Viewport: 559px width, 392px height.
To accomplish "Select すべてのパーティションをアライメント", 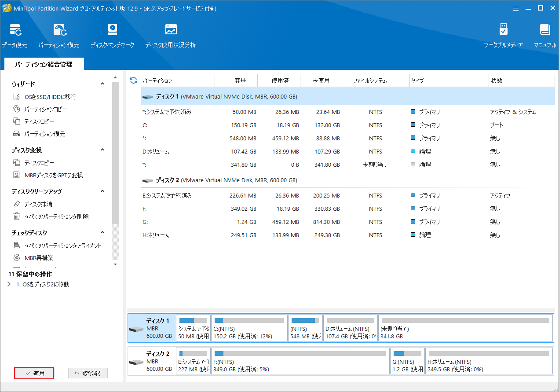I will 63,245.
